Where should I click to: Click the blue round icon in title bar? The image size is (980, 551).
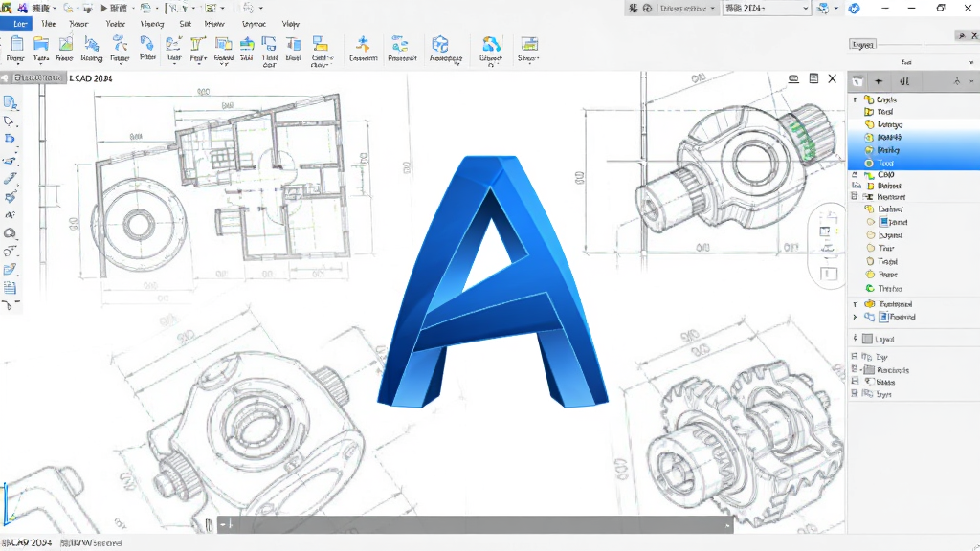tap(854, 8)
